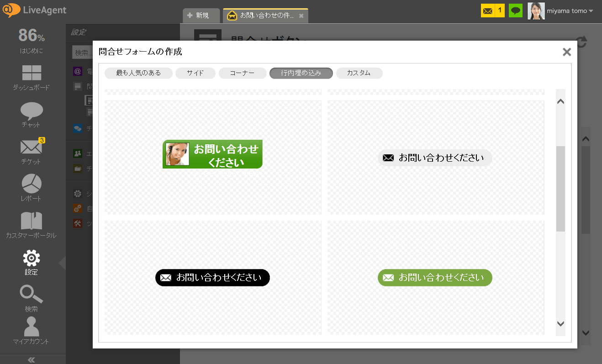
Task: Open My Account silhouette icon
Action: (x=32, y=327)
